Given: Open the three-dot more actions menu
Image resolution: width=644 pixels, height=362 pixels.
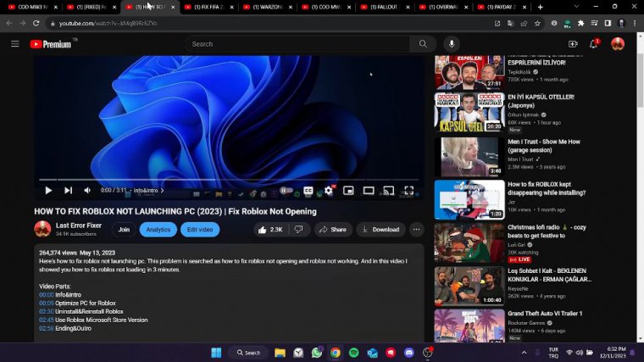Looking at the screenshot, I should [416, 230].
